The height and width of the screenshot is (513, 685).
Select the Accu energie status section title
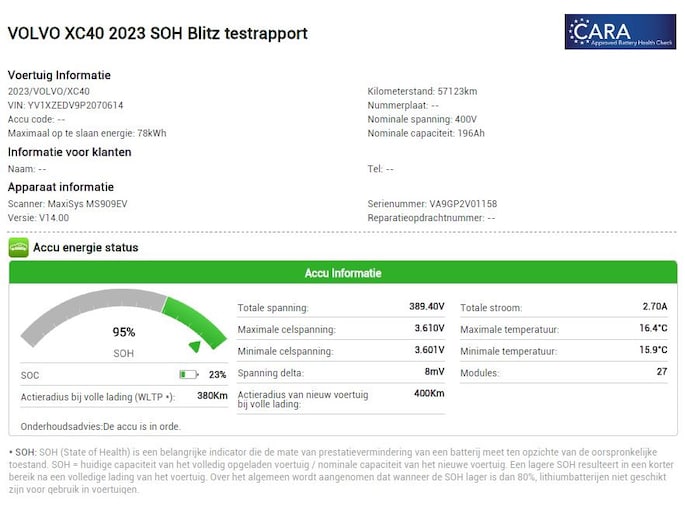(x=86, y=247)
